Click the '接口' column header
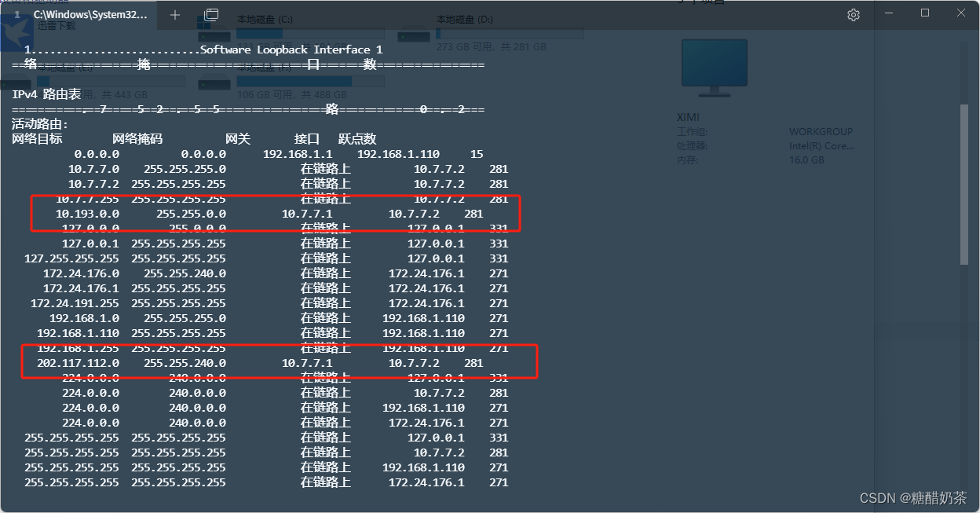Screen dimensions: 980x513 click(x=307, y=139)
